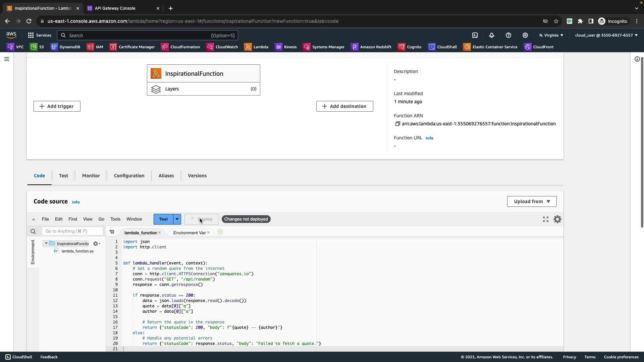644x362 pixels.
Task: Click the Add destination button
Action: 344,106
